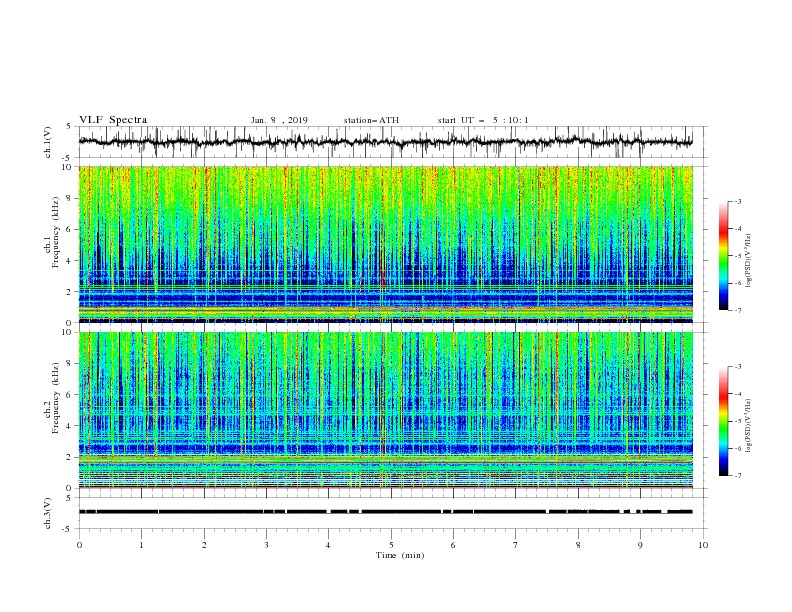Click time axis tick label "3"
792x612 pixels.
click(x=266, y=545)
